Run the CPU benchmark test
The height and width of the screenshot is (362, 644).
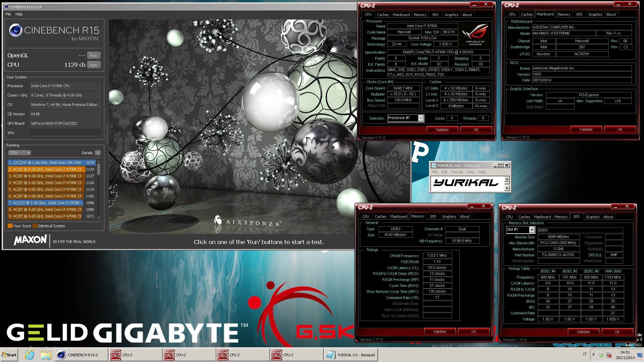94,65
